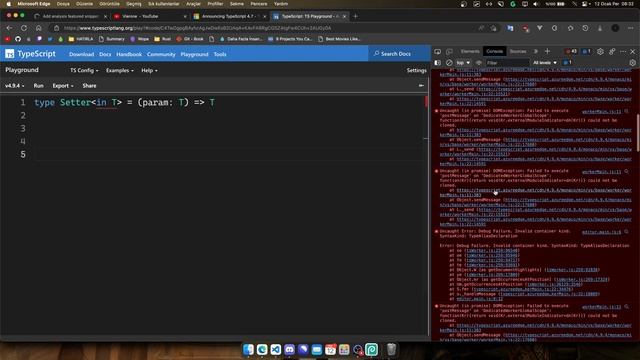Open playground Settings
This screenshot has width=640, height=360.
(416, 70)
